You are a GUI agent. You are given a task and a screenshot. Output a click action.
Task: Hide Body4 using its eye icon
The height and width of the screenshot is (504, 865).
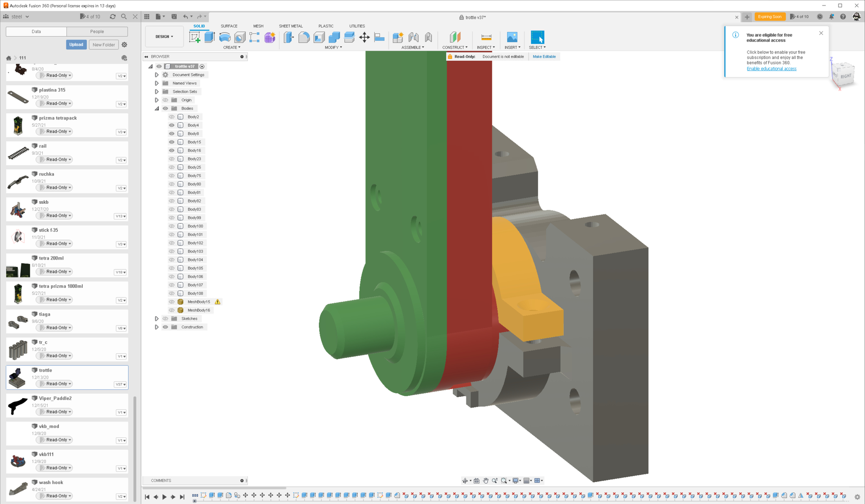171,125
